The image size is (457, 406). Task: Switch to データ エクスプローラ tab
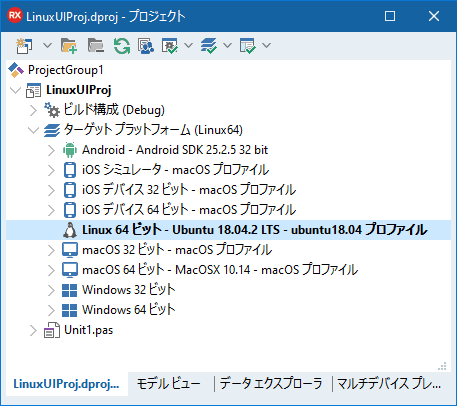(271, 384)
